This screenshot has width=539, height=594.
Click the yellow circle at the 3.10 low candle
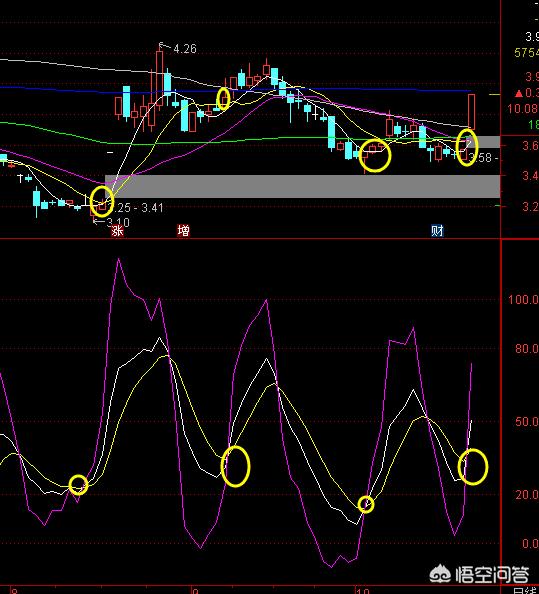102,202
